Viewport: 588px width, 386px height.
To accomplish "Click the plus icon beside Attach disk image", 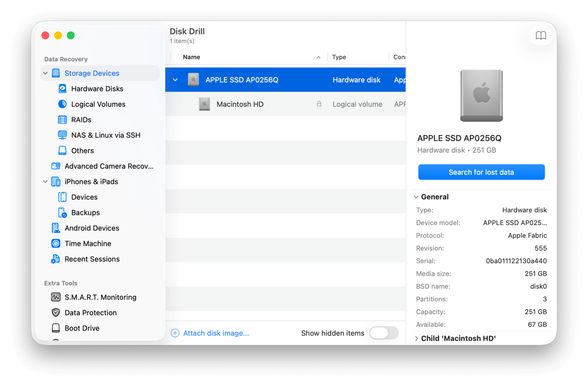I will pyautogui.click(x=175, y=333).
